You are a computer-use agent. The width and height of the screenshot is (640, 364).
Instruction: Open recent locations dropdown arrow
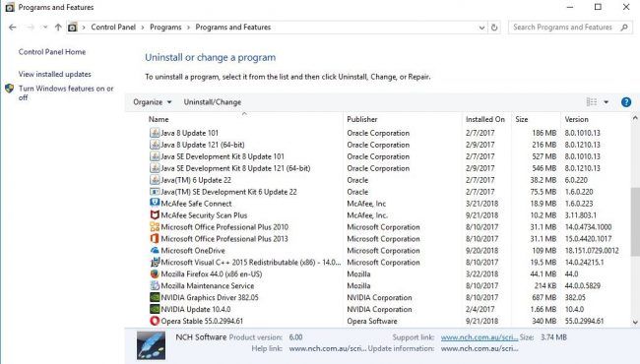point(45,28)
